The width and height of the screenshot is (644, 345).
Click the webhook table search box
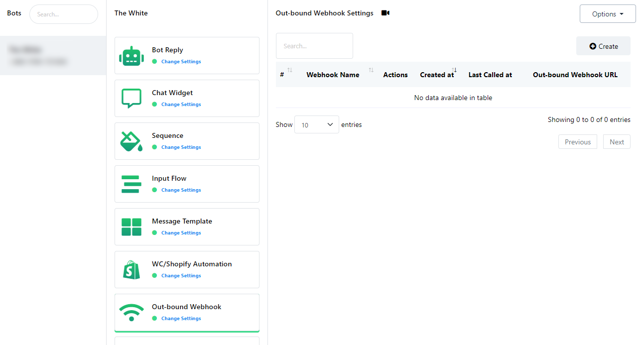click(x=314, y=46)
